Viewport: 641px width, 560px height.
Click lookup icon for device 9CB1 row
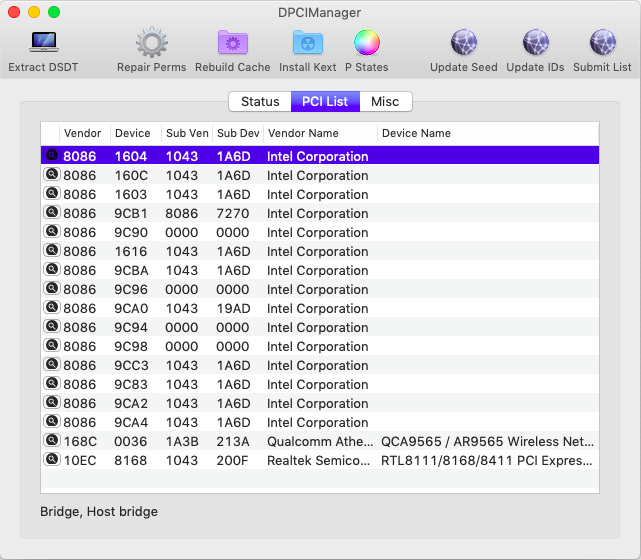point(52,213)
